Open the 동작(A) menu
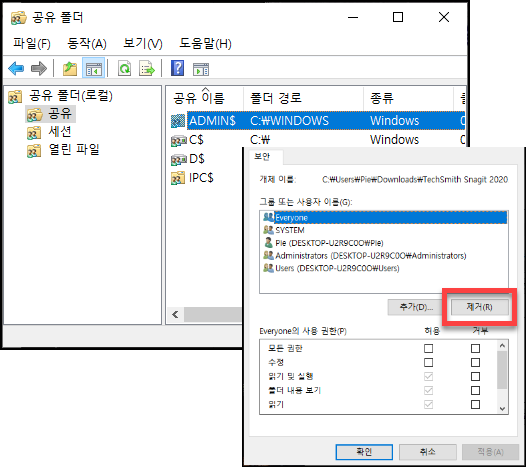The height and width of the screenshot is (467, 526). (x=87, y=44)
